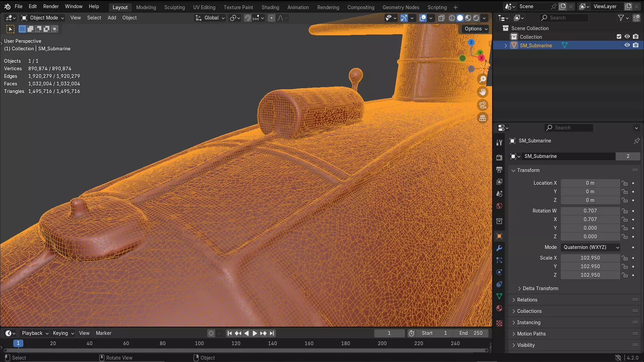The image size is (644, 362).
Task: Click the zoom magnifier viewport icon
Action: tap(483, 79)
